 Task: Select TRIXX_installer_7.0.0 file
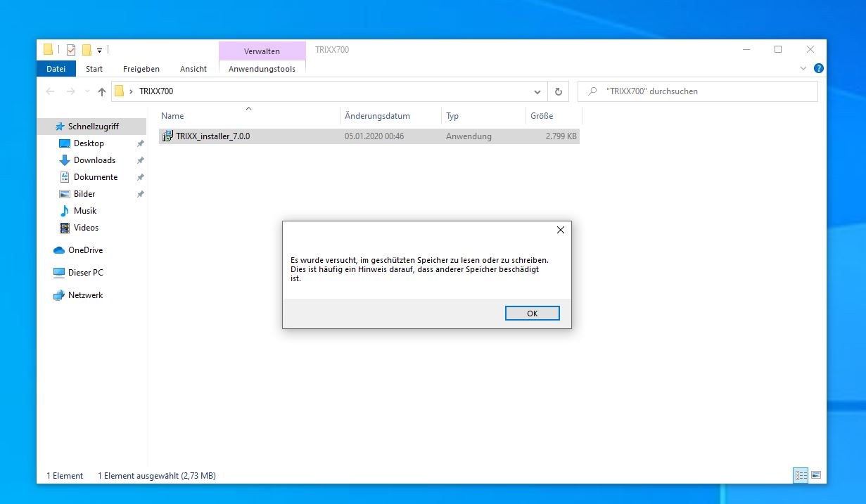369,136
